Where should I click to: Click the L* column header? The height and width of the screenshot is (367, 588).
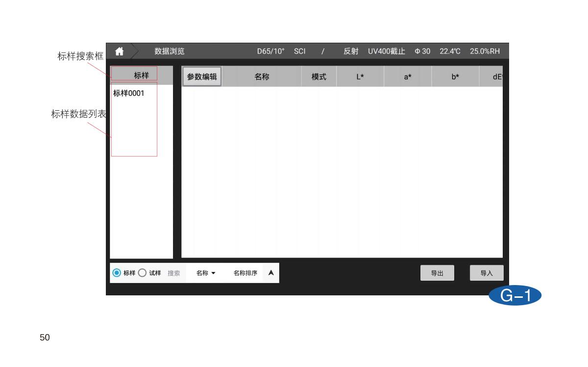360,77
